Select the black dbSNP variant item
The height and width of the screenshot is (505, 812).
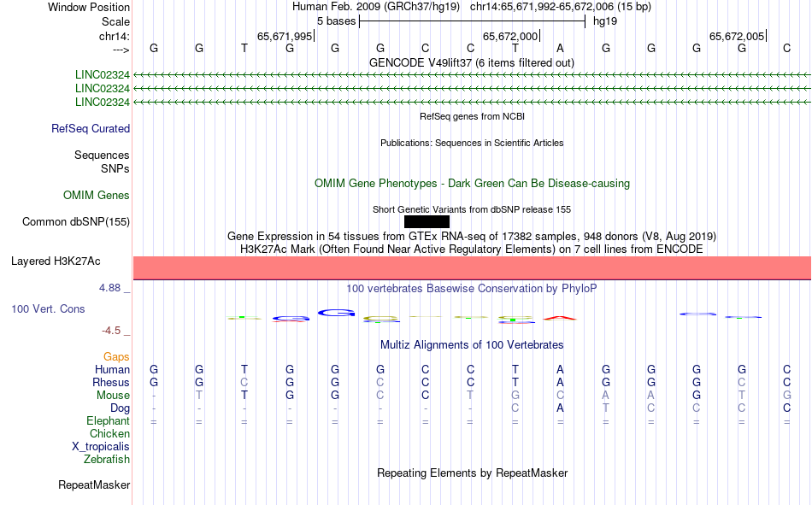pyautogui.click(x=427, y=221)
